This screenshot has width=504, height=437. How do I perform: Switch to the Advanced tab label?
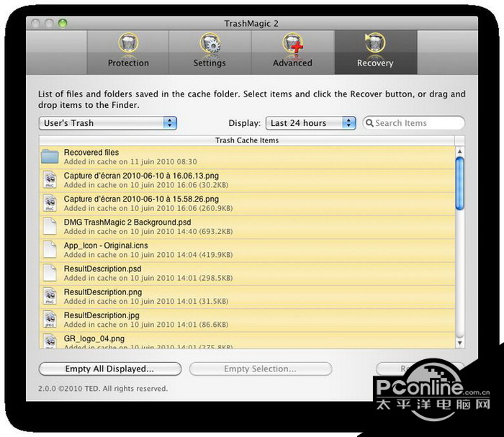292,63
